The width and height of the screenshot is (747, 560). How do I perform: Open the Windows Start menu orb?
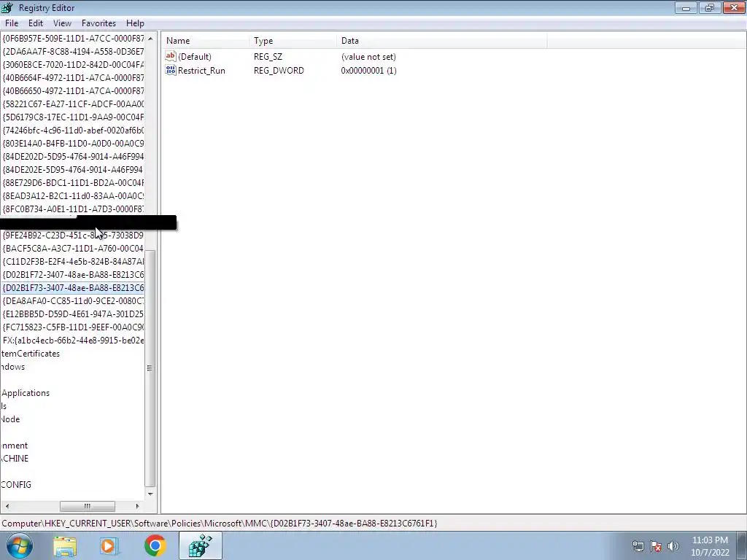tap(20, 545)
